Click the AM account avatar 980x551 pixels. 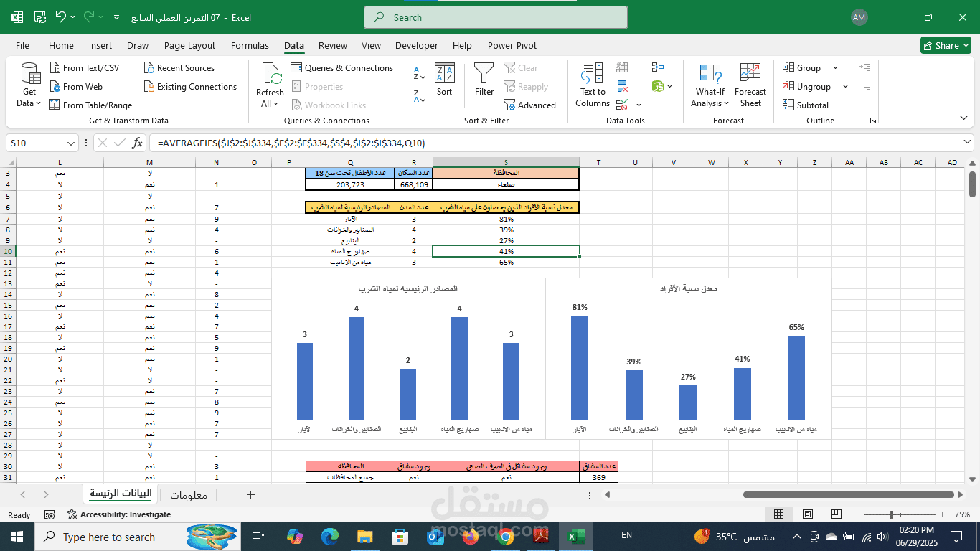(x=859, y=17)
